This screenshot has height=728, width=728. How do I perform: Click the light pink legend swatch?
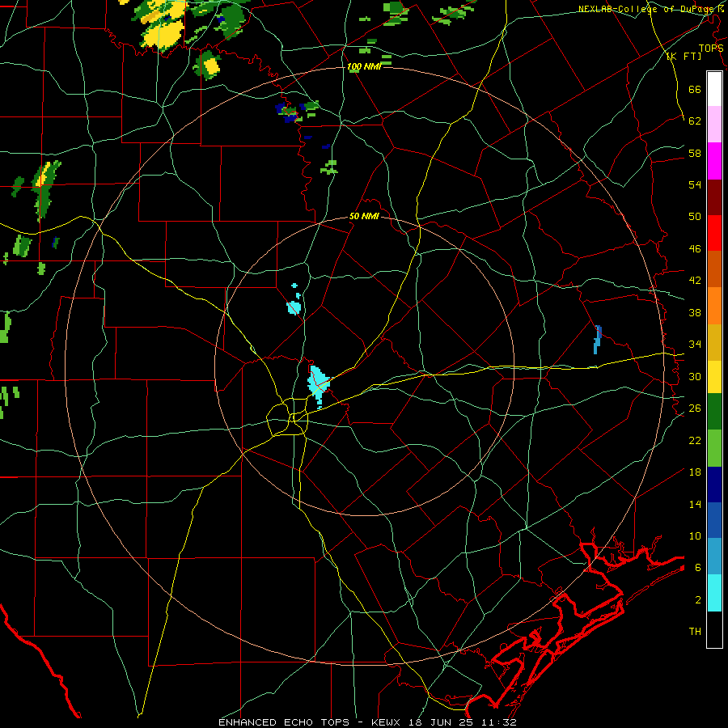point(714,125)
